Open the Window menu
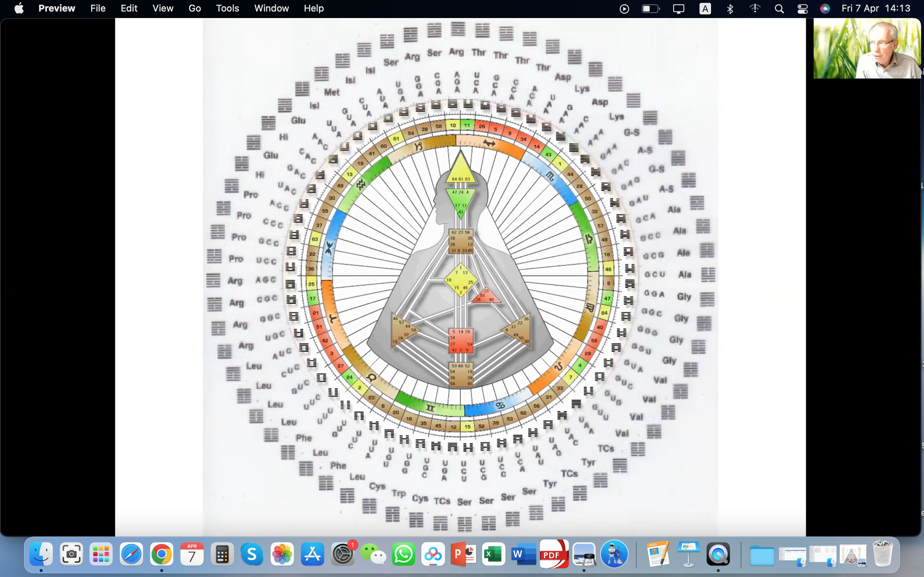924x577 pixels. pos(271,8)
